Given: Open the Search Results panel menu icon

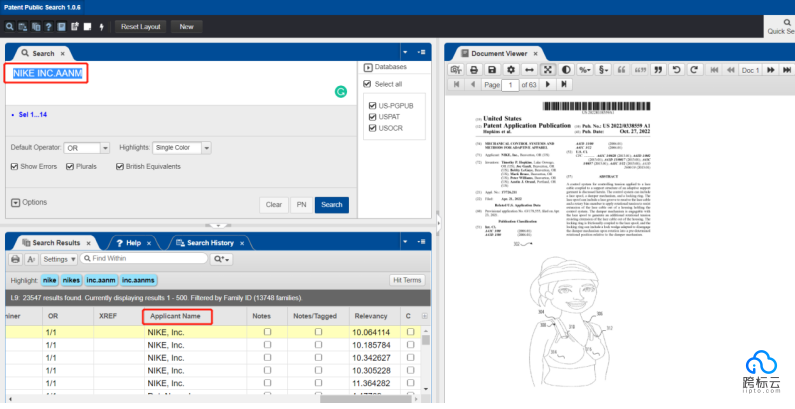Looking at the screenshot, I should click(x=421, y=242).
